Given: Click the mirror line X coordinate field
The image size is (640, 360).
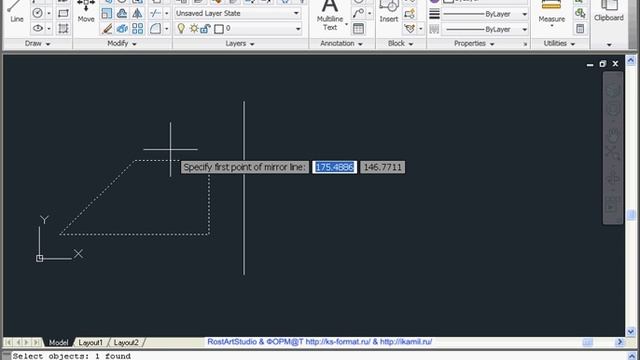Looking at the screenshot, I should [334, 167].
